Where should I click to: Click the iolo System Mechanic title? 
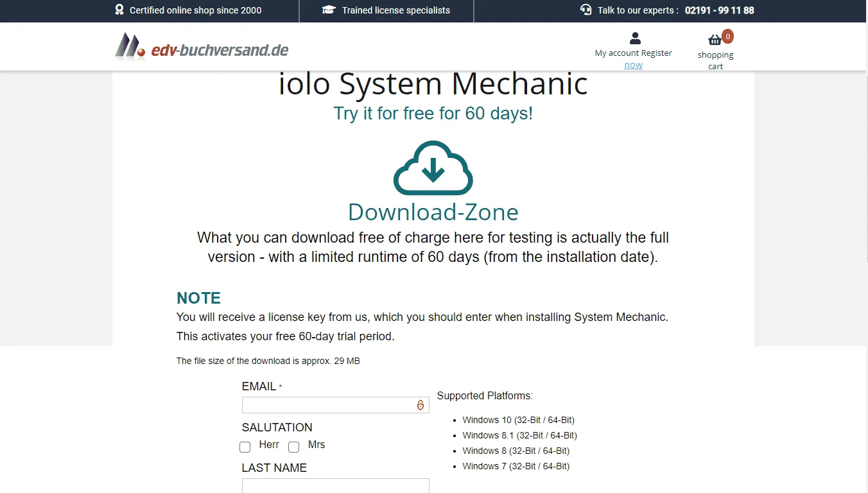433,83
